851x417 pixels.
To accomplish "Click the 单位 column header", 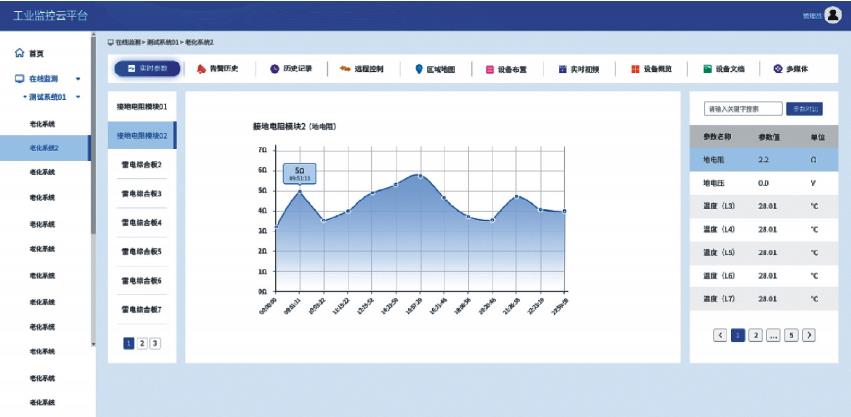I will [817, 137].
